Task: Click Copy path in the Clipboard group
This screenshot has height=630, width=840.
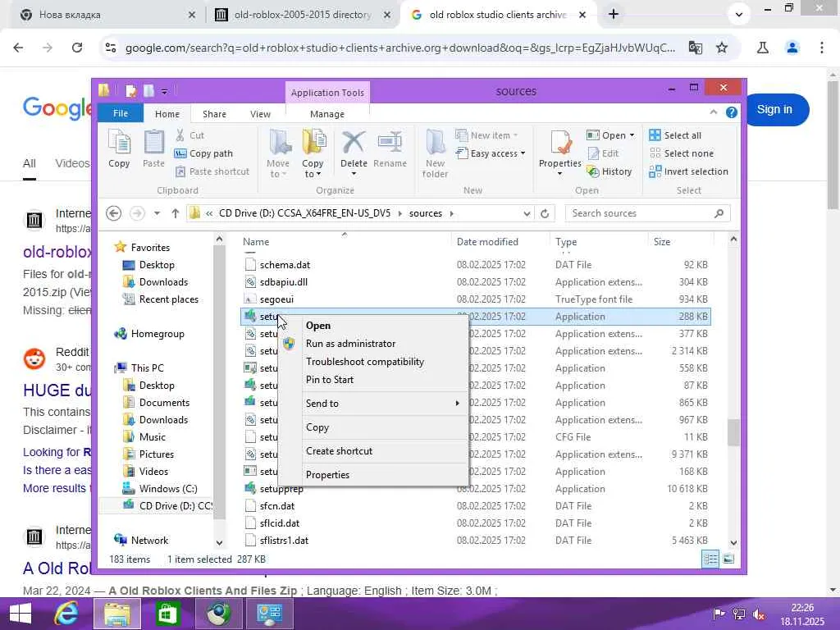Action: [203, 153]
